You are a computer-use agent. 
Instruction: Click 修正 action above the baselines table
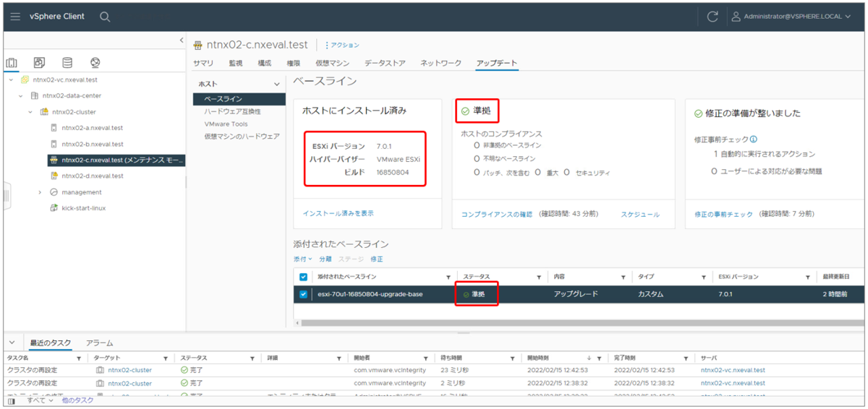(377, 259)
